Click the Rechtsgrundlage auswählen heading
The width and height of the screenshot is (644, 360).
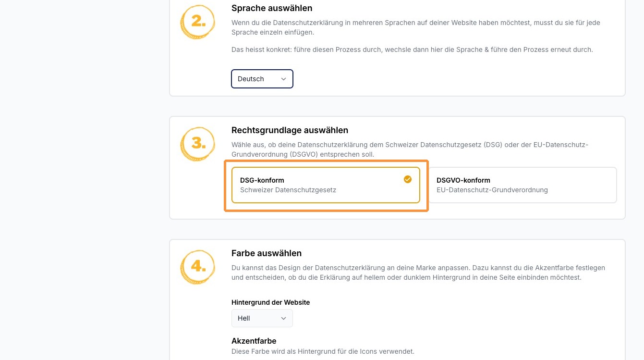tap(290, 130)
